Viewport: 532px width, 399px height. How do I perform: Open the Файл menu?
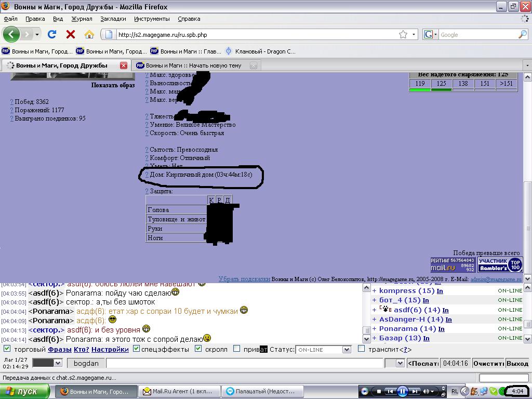pyautogui.click(x=10, y=19)
